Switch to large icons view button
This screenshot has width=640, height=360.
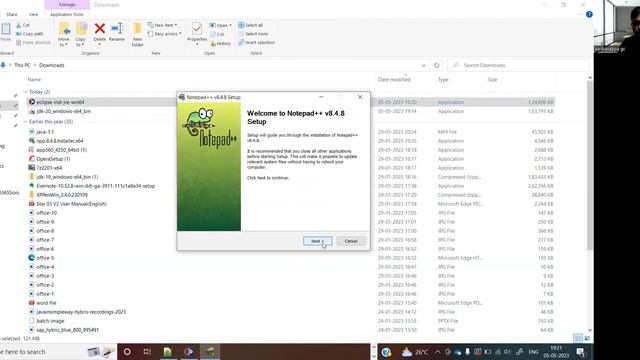[587, 338]
